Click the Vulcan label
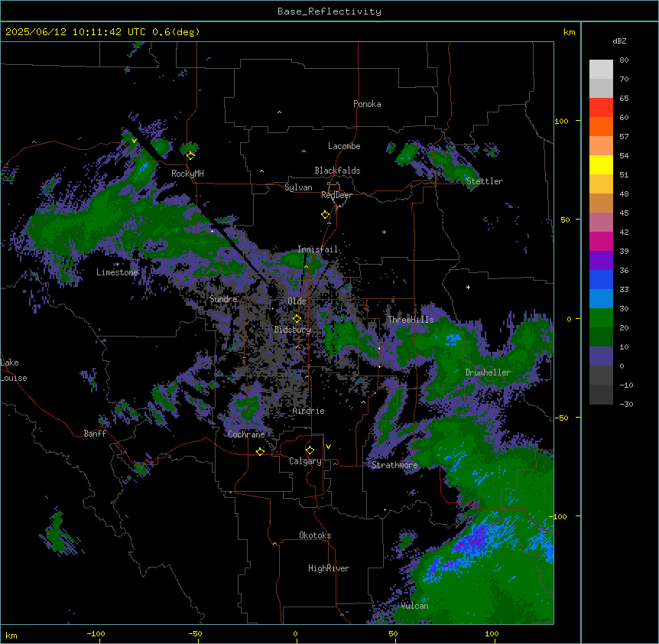The width and height of the screenshot is (659, 644). (414, 606)
